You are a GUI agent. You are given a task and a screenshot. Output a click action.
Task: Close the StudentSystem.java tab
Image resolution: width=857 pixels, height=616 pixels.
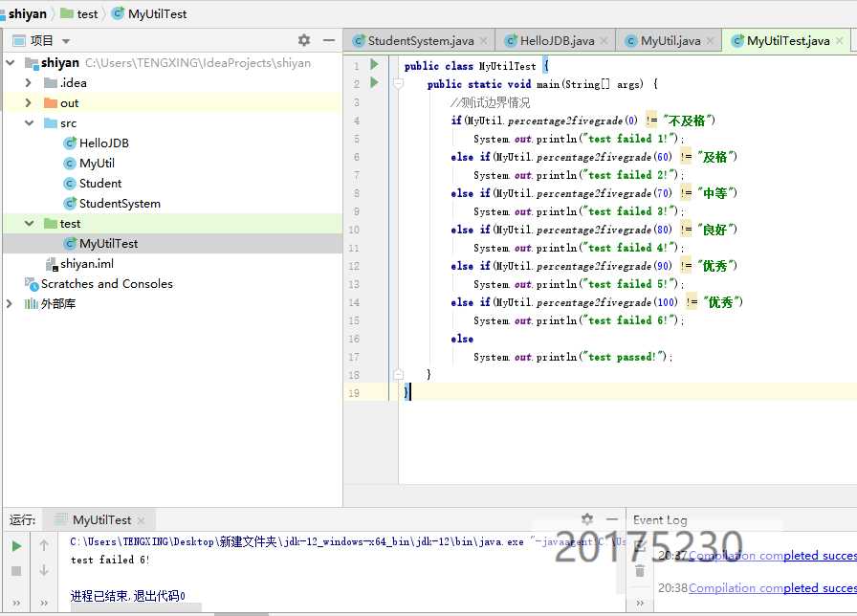484,40
